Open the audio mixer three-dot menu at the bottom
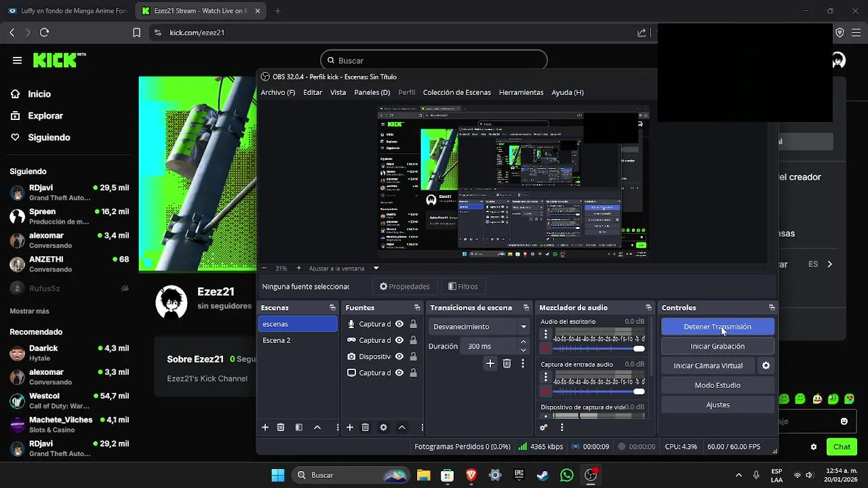 click(561, 428)
